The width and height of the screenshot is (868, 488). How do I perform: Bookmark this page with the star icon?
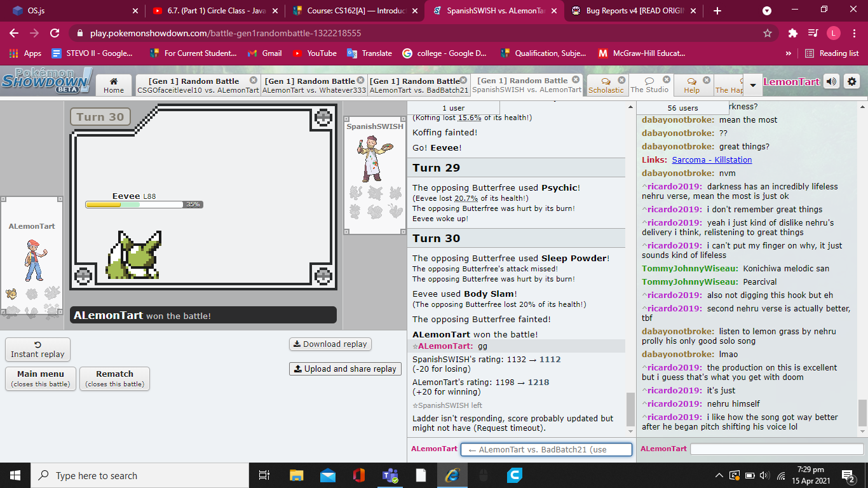click(x=768, y=33)
